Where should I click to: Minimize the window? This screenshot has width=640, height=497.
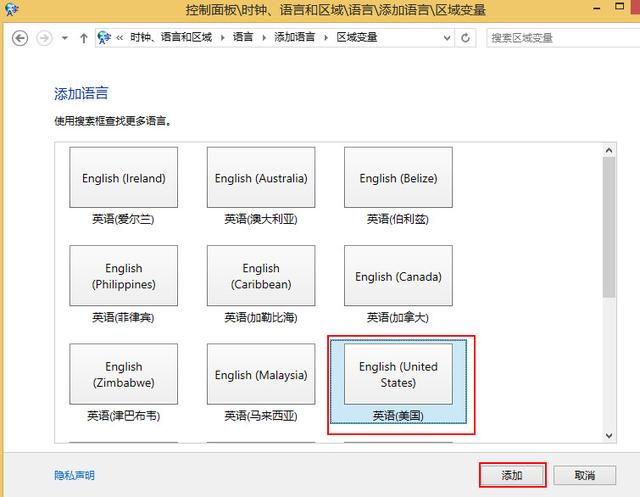pyautogui.click(x=597, y=9)
